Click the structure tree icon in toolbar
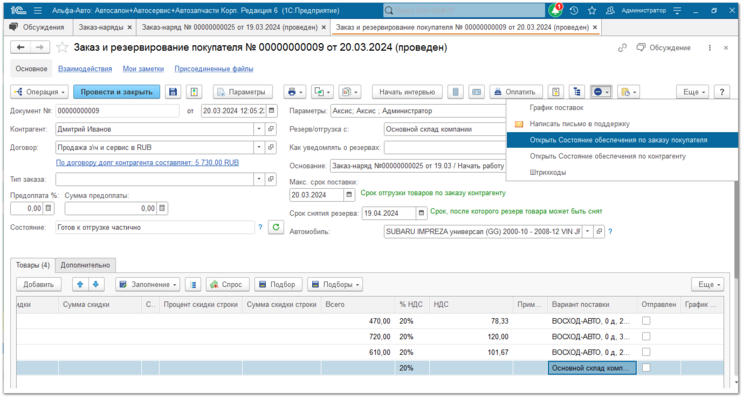 [577, 92]
